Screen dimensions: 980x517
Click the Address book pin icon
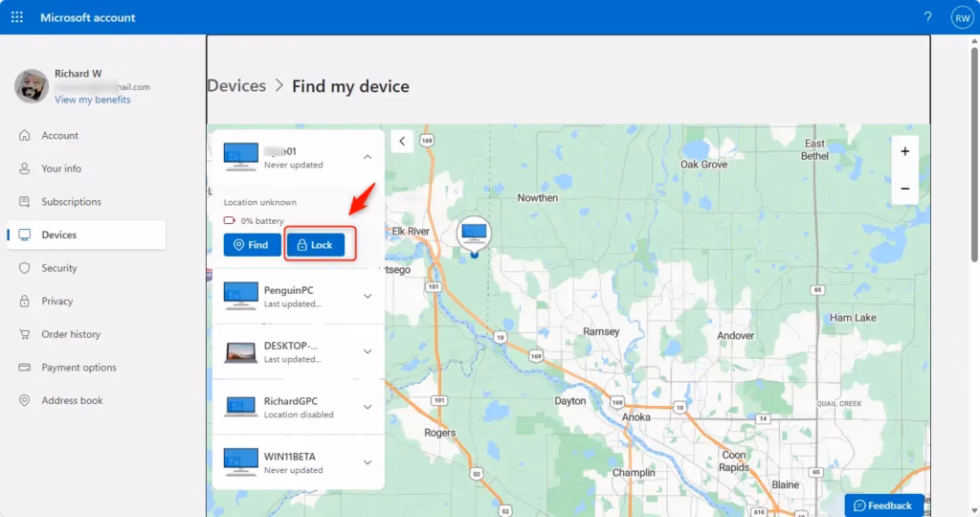24,400
